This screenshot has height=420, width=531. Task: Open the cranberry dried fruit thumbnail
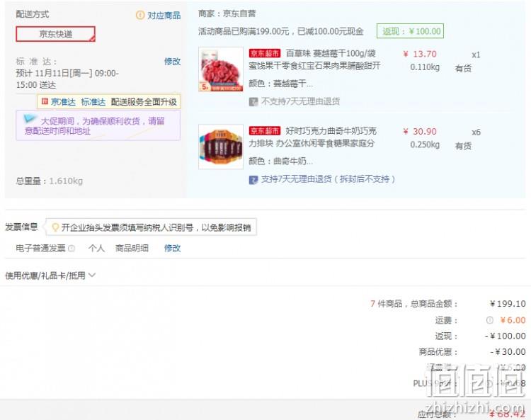coord(221,69)
